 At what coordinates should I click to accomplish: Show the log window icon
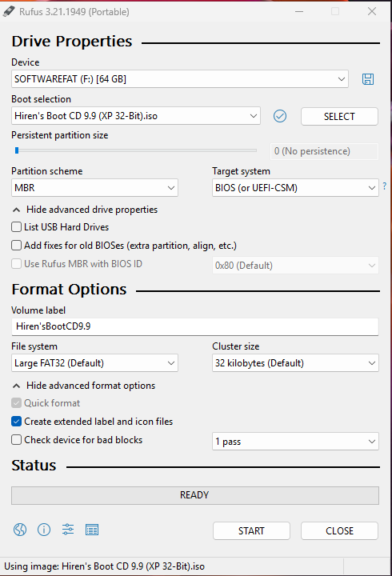(x=92, y=530)
